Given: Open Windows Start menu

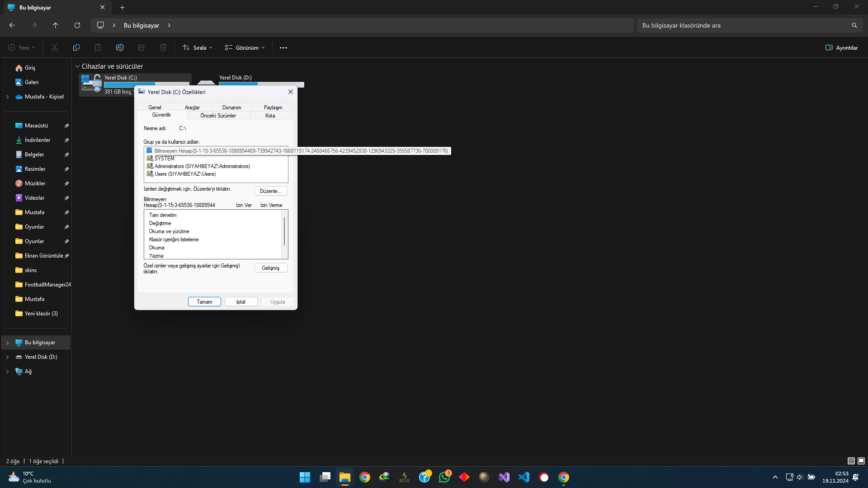Looking at the screenshot, I should (305, 477).
